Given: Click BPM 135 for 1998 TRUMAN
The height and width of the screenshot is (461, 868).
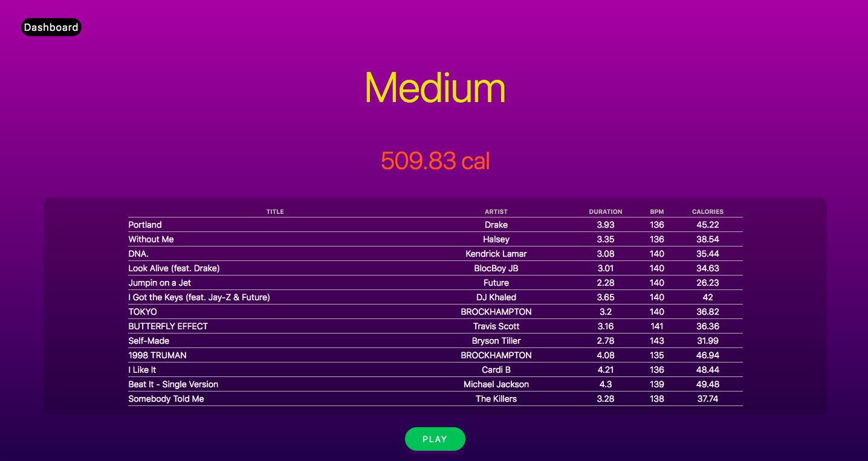Looking at the screenshot, I should (x=657, y=355).
